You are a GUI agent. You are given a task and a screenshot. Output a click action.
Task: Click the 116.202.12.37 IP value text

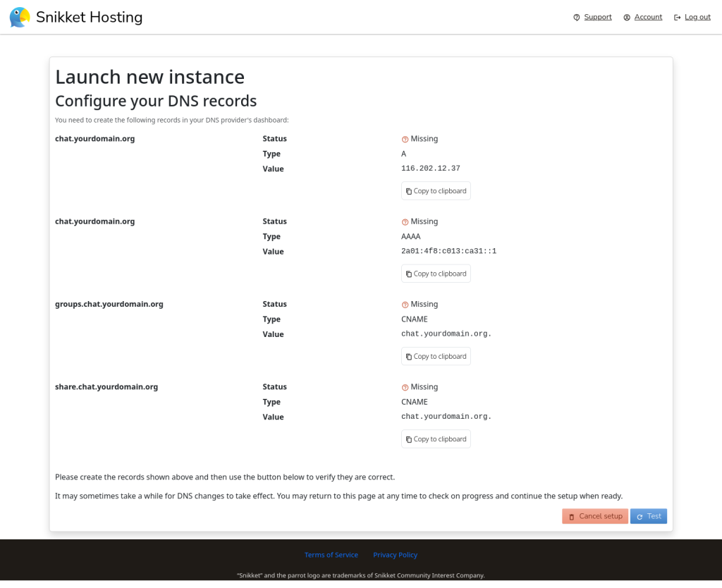tap(430, 169)
